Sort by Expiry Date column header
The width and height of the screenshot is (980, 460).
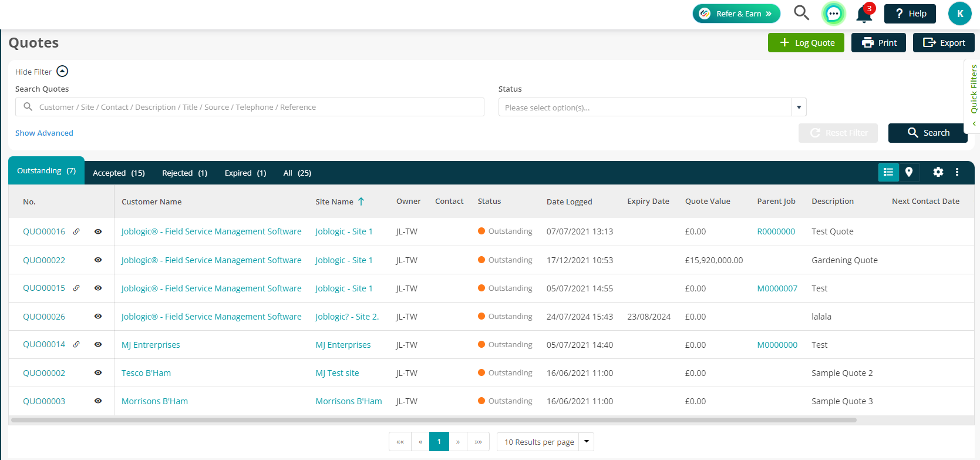click(648, 201)
